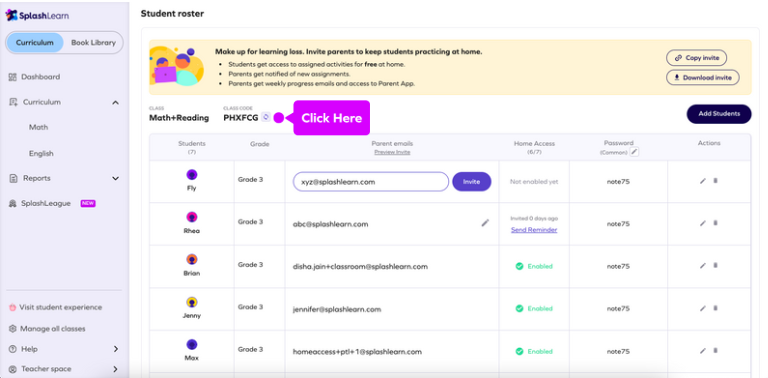Switch to Curriculum toggle
The width and height of the screenshot is (768, 378).
[35, 43]
